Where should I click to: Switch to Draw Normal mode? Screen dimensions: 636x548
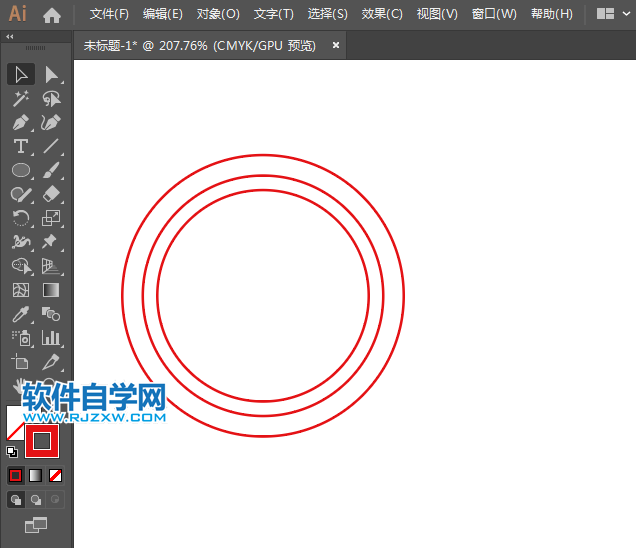(16, 499)
